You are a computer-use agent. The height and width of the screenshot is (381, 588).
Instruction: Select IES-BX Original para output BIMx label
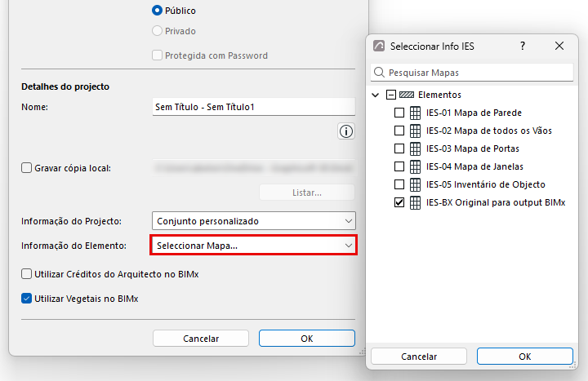pos(496,202)
